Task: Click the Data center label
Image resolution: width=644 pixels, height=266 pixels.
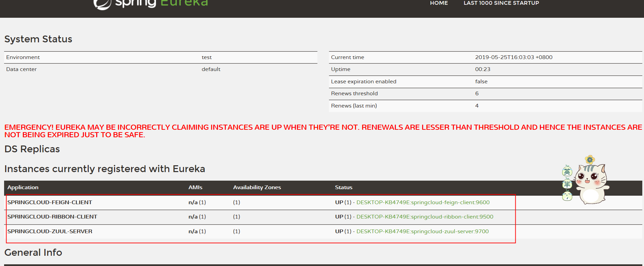Action: (21, 69)
